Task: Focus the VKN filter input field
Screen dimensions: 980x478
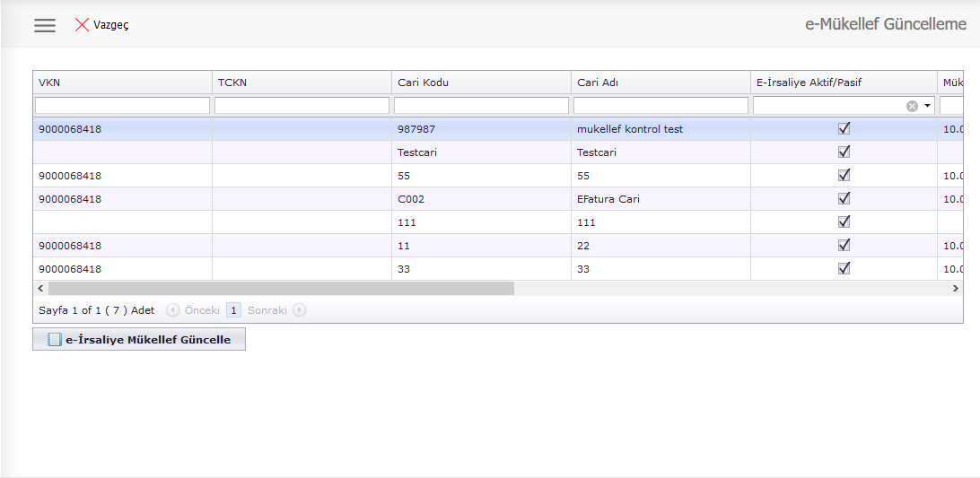Action: click(122, 106)
